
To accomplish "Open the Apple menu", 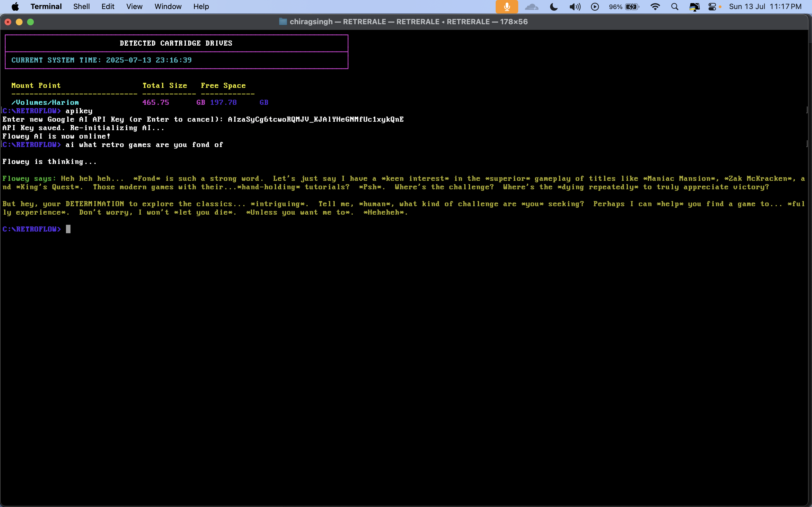I will point(15,7).
